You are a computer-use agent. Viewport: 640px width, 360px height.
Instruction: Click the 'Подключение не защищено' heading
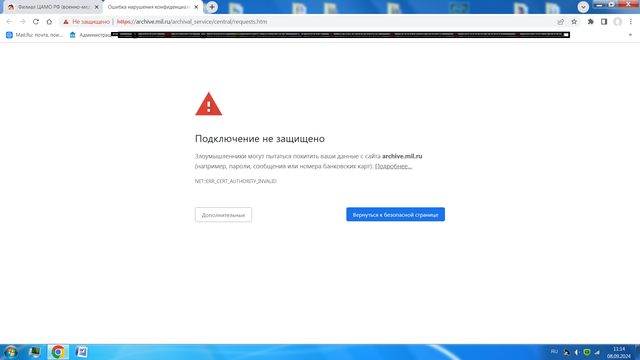click(260, 139)
